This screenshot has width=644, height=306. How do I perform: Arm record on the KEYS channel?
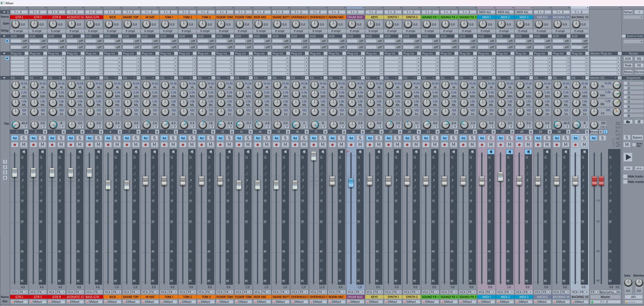click(370, 145)
